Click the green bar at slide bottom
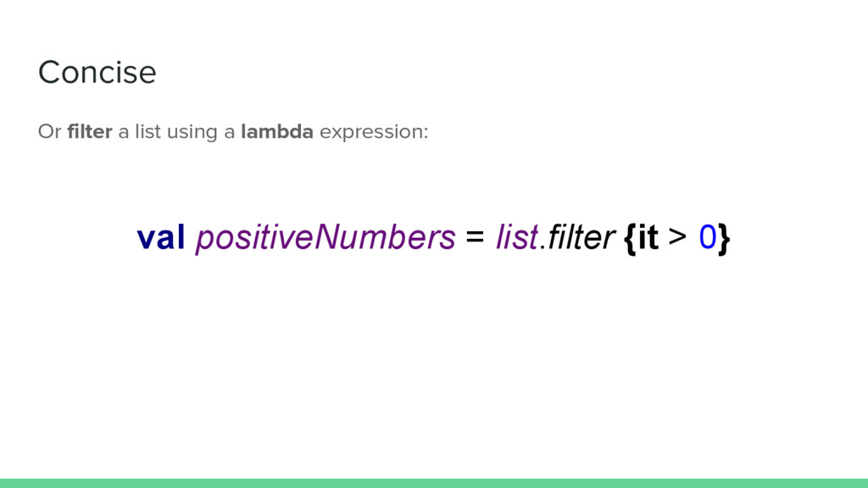Screen dimensions: 868x488 point(434,483)
